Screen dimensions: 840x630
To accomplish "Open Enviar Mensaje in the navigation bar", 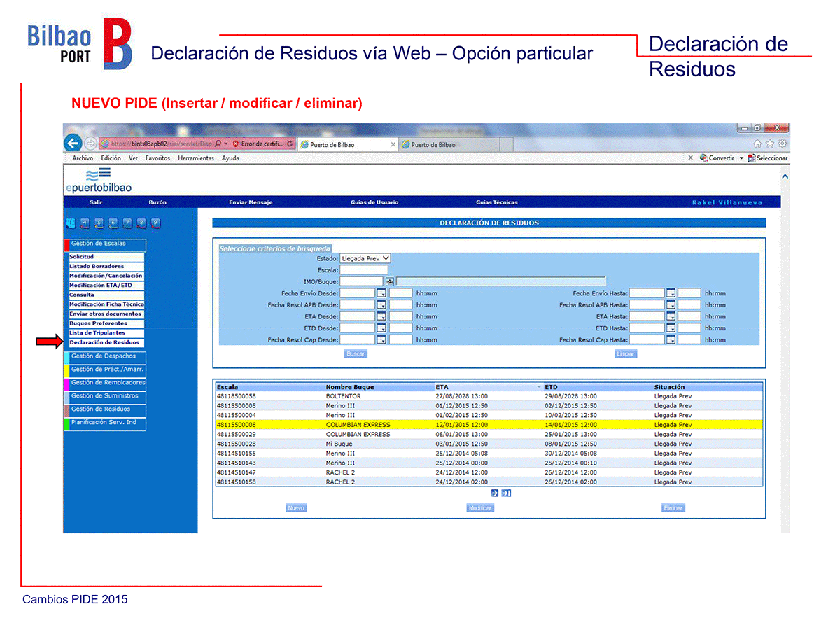I will (x=251, y=202).
